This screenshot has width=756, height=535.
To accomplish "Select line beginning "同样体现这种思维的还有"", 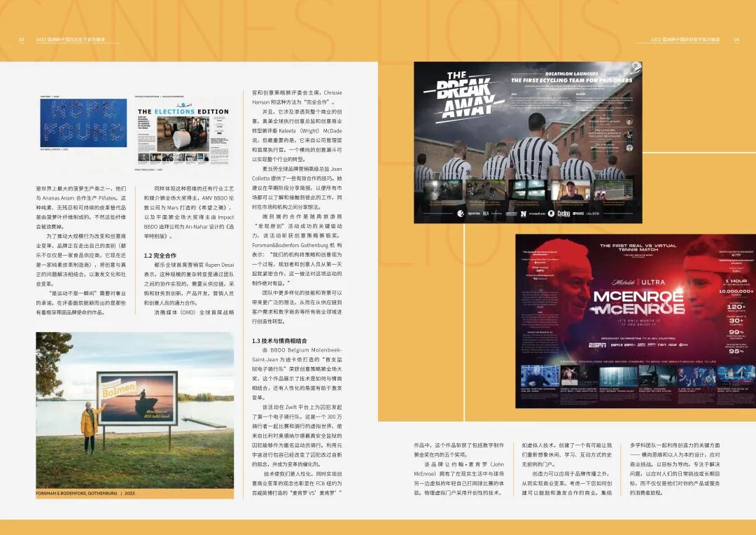I will pyautogui.click(x=194, y=188).
